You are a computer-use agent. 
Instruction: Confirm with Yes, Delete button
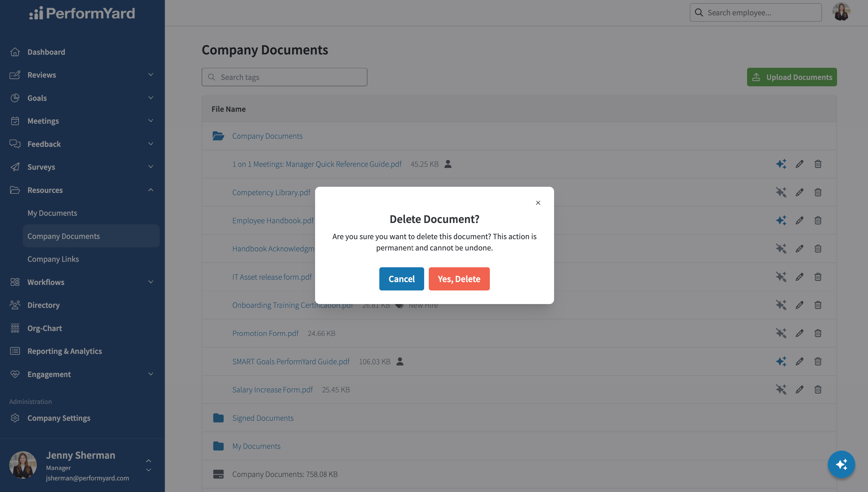(459, 279)
